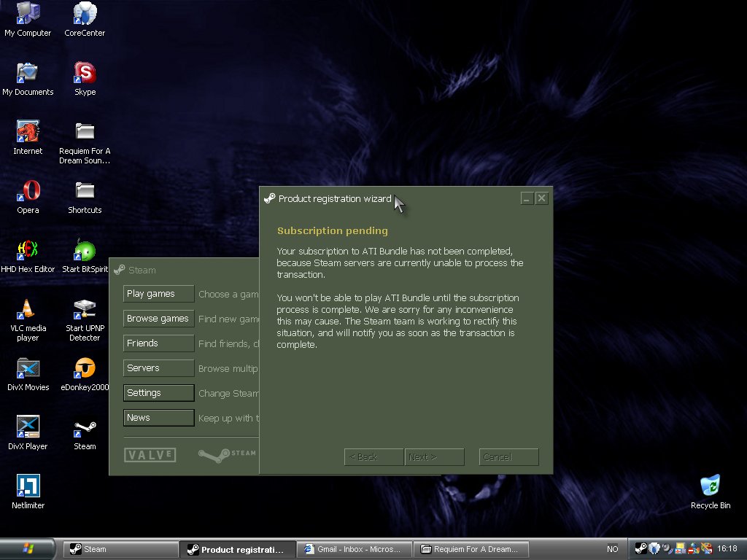Select the DivX Movies shortcut

(28, 374)
